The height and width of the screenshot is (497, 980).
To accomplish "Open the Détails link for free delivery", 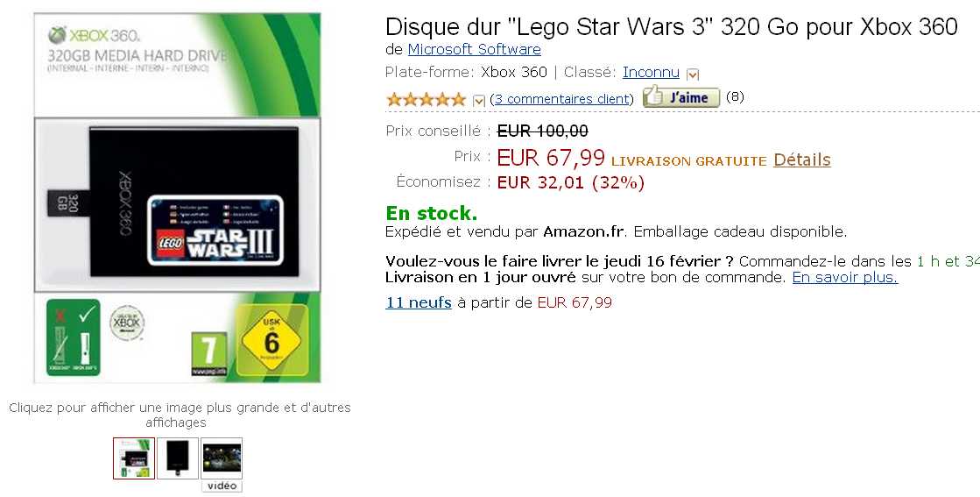I will (x=802, y=160).
